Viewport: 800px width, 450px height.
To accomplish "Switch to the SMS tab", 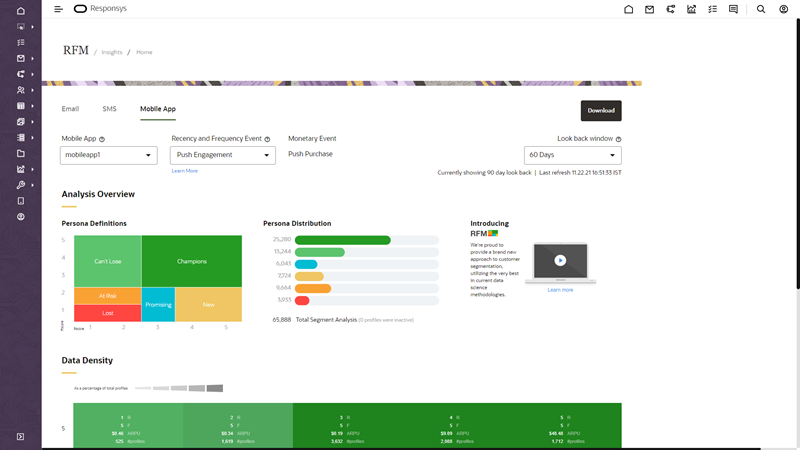I will (x=109, y=109).
